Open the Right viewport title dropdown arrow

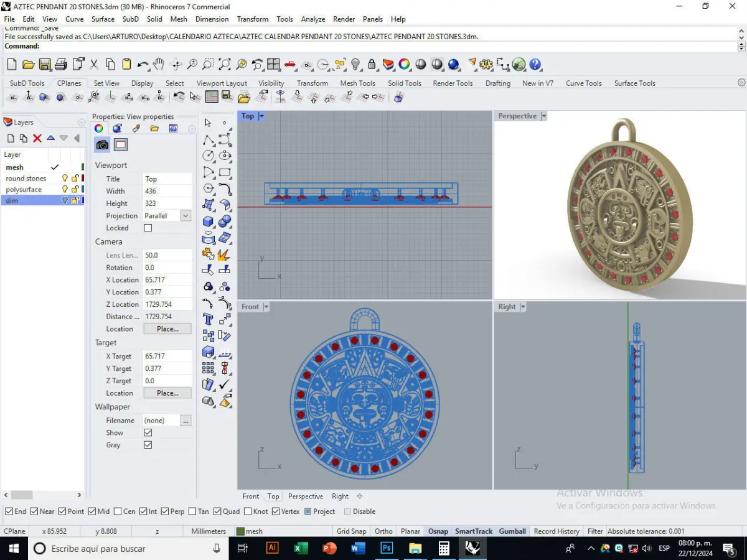tap(523, 307)
